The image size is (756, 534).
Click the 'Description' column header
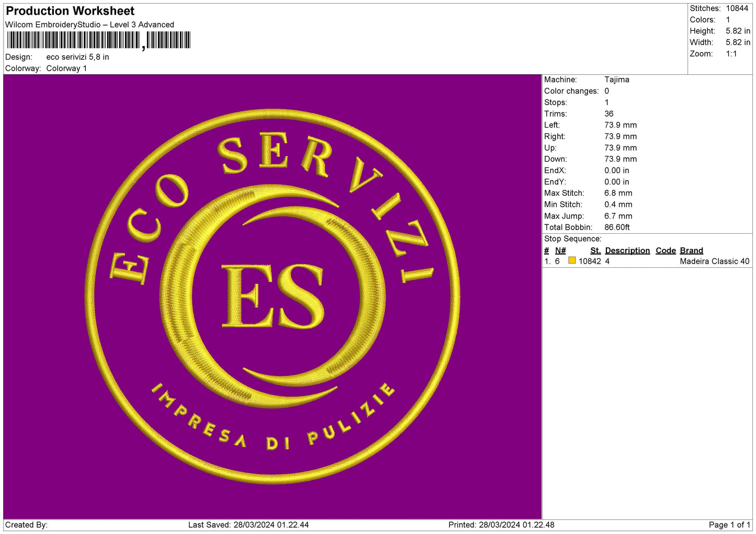click(x=627, y=251)
